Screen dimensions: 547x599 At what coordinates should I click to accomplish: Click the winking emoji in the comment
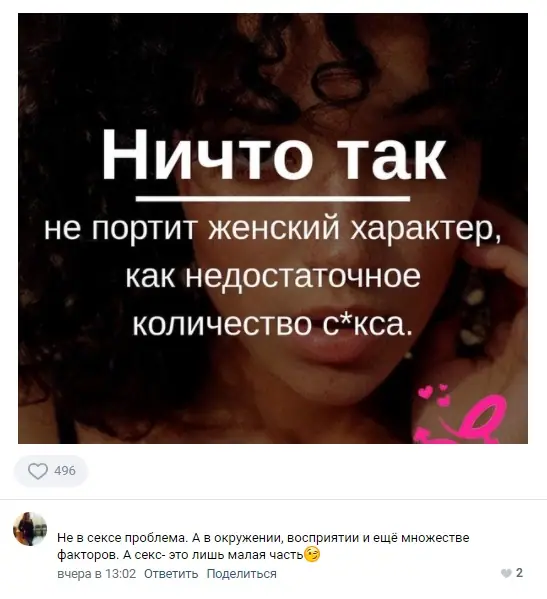[312, 555]
